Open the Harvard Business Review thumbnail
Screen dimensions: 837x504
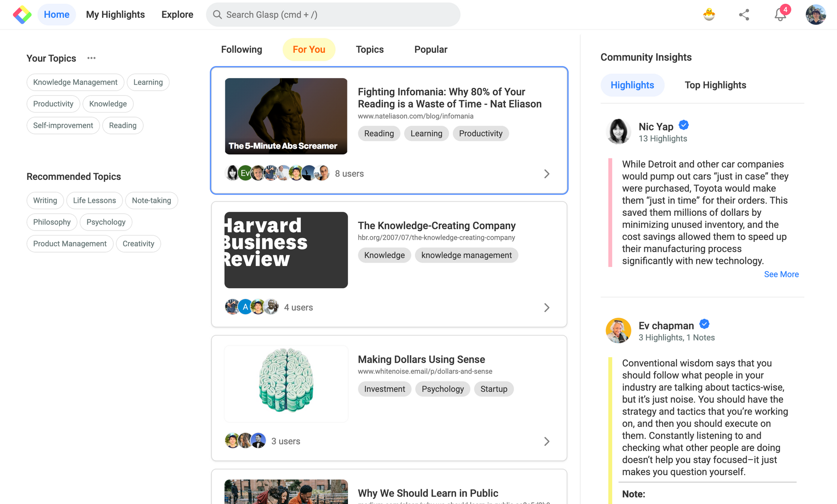[x=286, y=250]
